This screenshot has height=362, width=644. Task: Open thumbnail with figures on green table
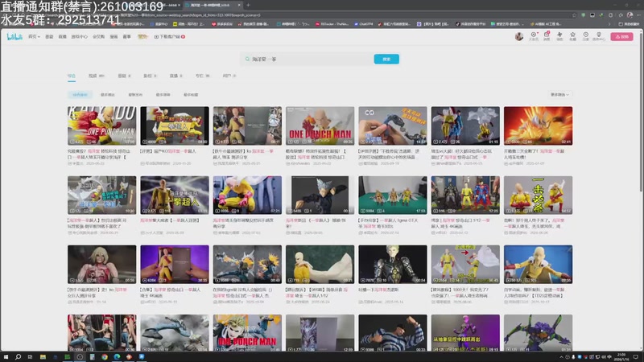coord(393,195)
